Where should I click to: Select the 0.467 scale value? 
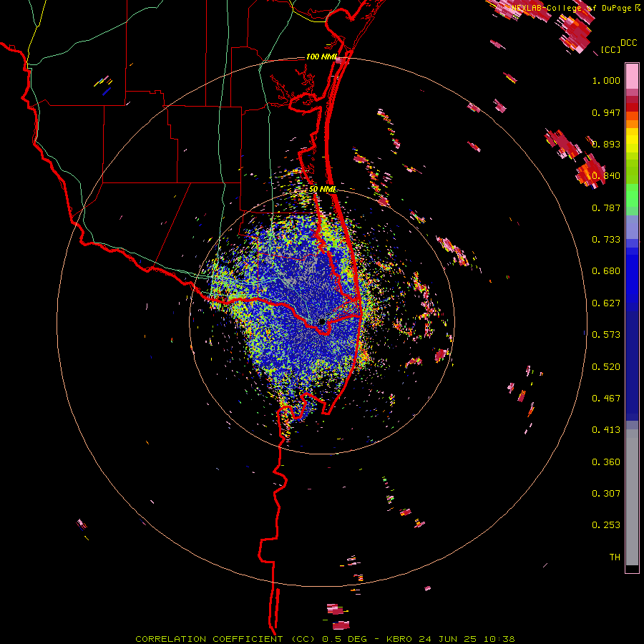point(606,399)
